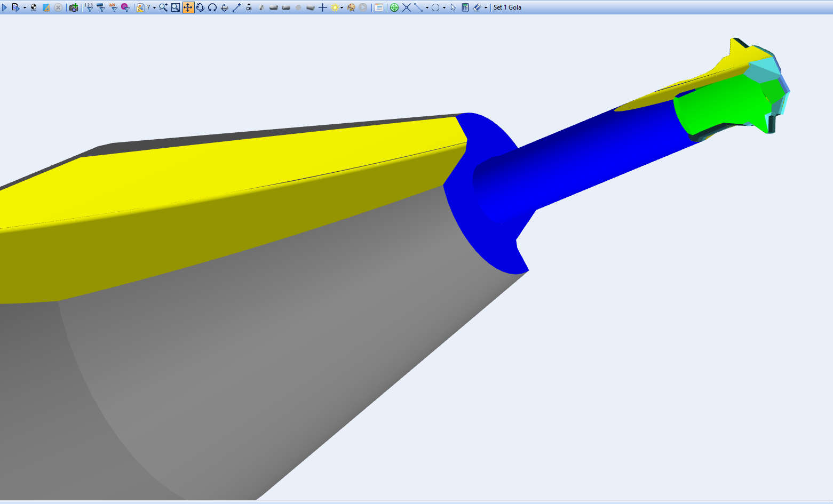Click the measure distance arrow tool
Screen dimensions: 833x504
pyautogui.click(x=237, y=7)
